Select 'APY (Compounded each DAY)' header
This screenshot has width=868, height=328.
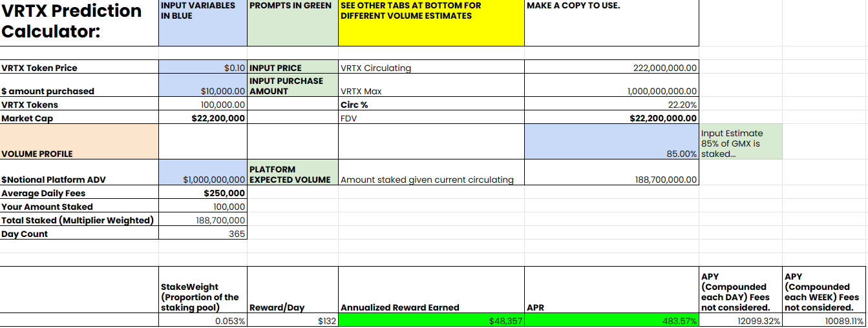pos(741,290)
